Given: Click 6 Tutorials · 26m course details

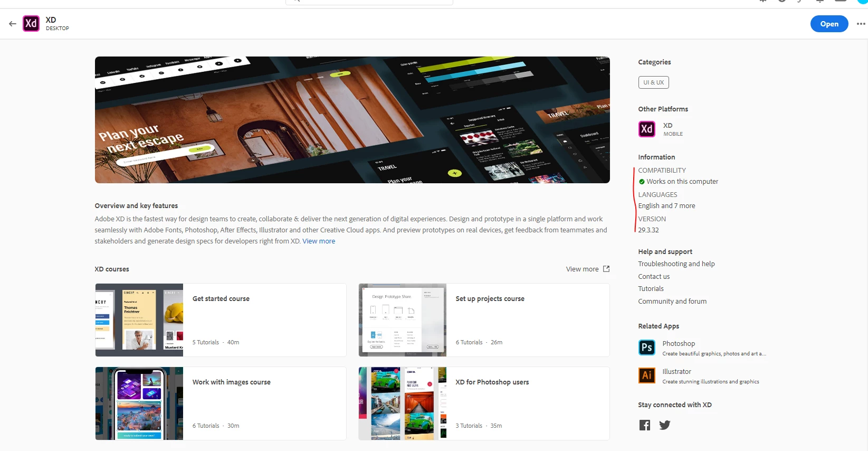Looking at the screenshot, I should (479, 343).
